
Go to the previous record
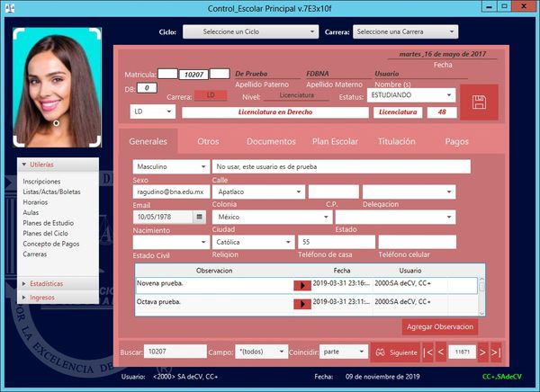pos(441,352)
